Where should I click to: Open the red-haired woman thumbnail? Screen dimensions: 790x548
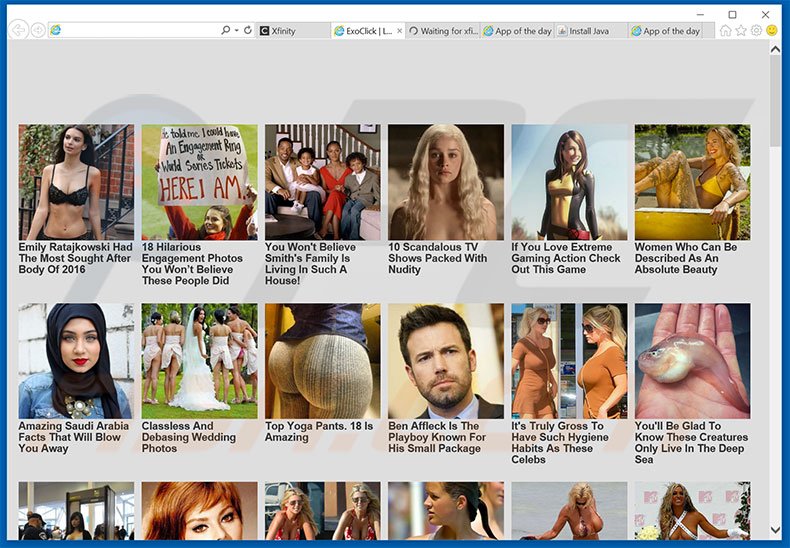200,511
